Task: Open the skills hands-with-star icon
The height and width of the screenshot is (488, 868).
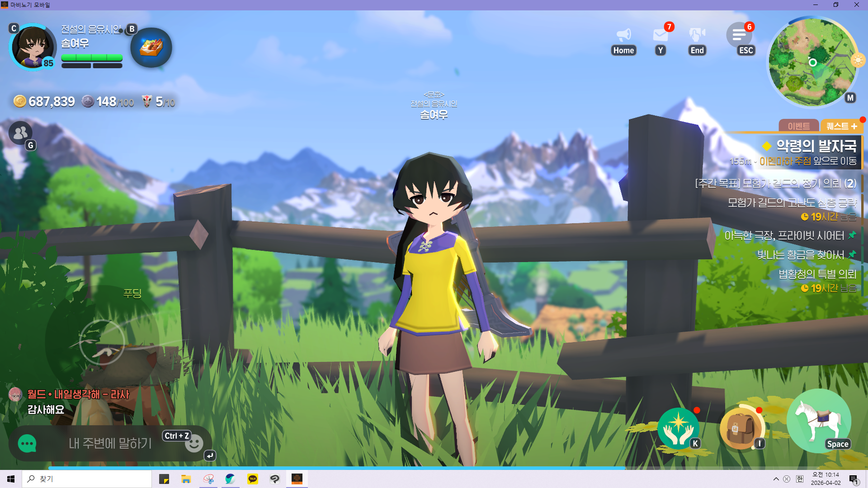Action: [678, 428]
